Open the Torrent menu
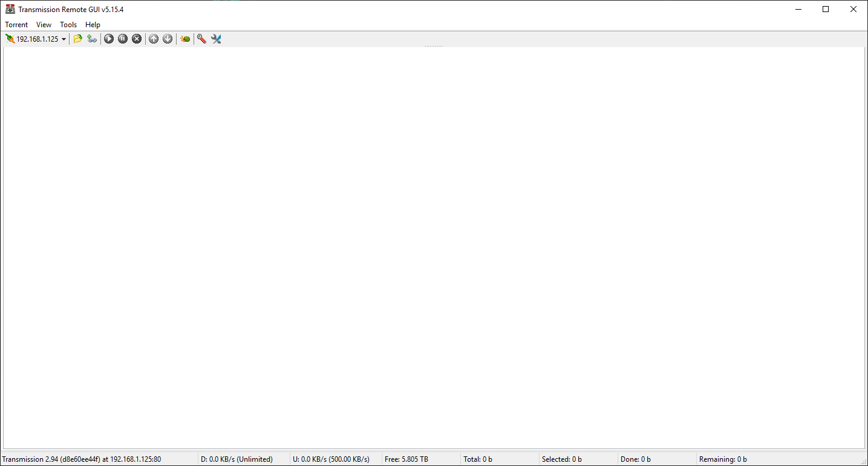The width and height of the screenshot is (868, 466). click(x=16, y=24)
